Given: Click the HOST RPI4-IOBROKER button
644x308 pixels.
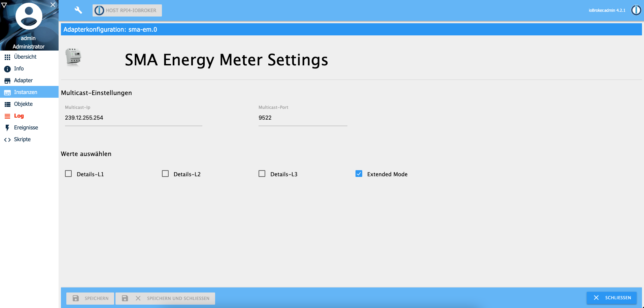Looking at the screenshot, I should pyautogui.click(x=127, y=10).
